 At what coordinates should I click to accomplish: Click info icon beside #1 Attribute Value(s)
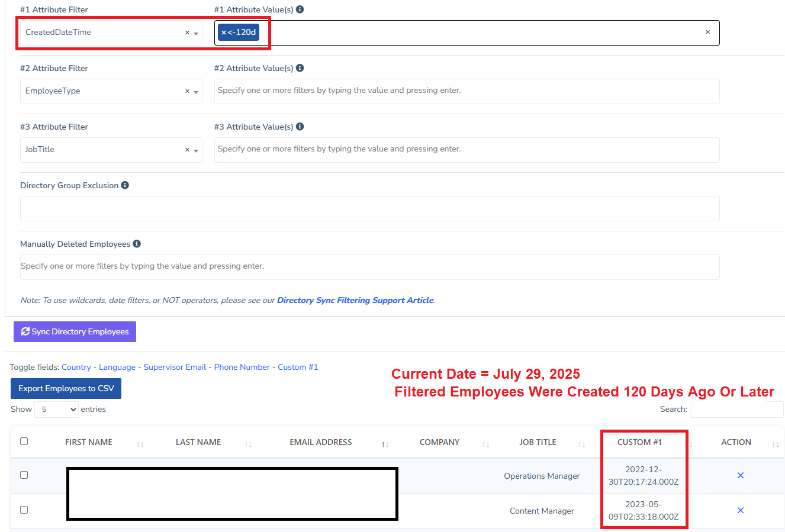click(x=300, y=9)
